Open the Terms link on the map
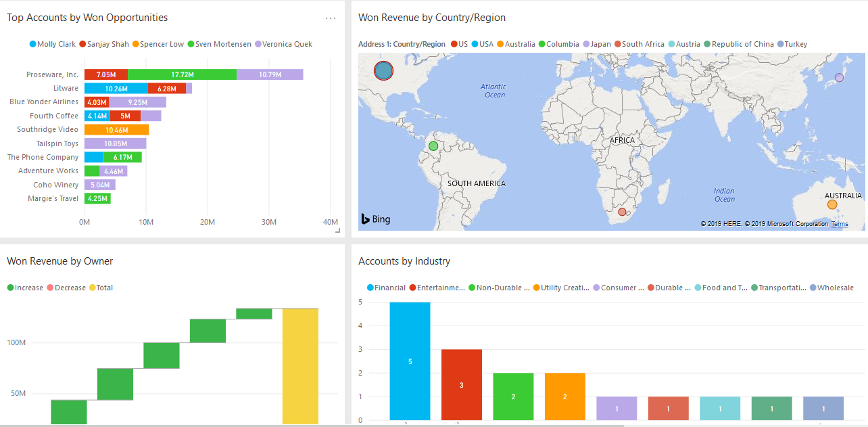Image resolution: width=868 pixels, height=427 pixels. point(840,223)
